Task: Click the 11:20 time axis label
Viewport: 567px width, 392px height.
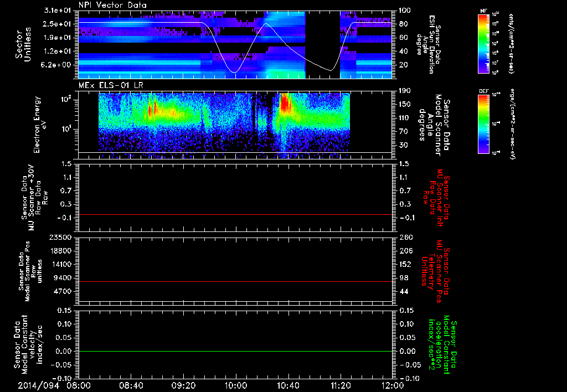Action: [x=341, y=385]
